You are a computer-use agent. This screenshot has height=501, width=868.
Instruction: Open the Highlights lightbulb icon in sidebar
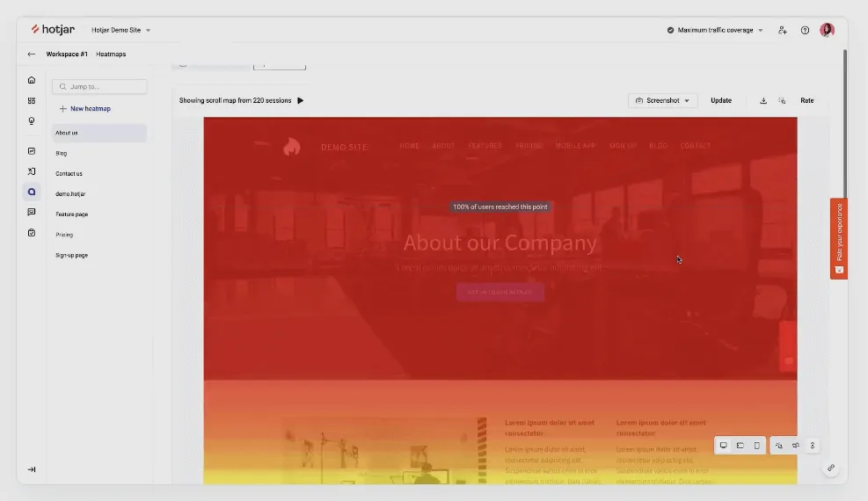[32, 121]
